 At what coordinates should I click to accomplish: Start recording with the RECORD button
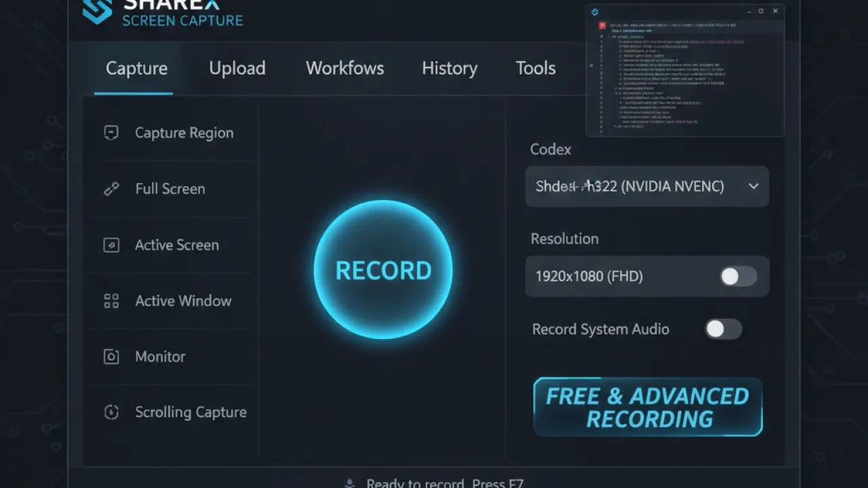pos(383,270)
